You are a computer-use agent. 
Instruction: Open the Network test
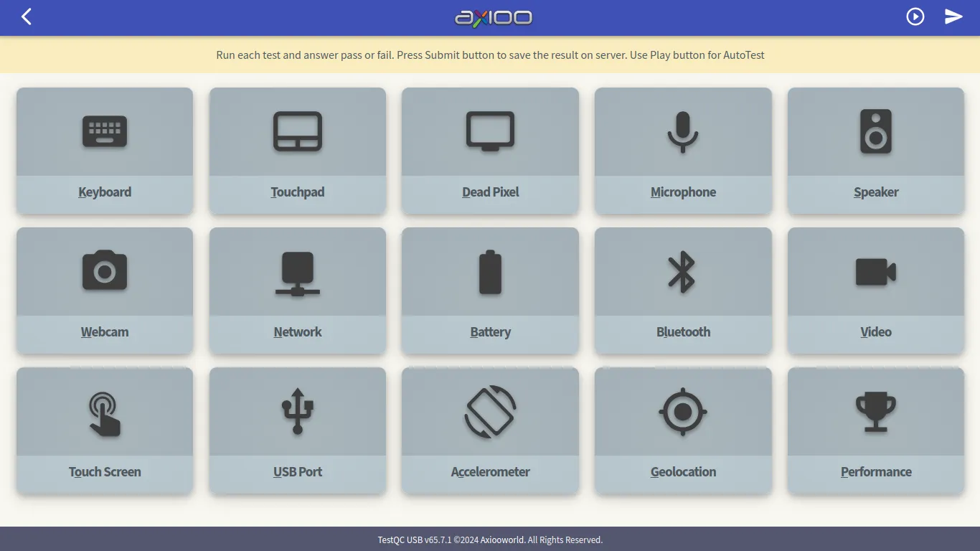pos(297,291)
